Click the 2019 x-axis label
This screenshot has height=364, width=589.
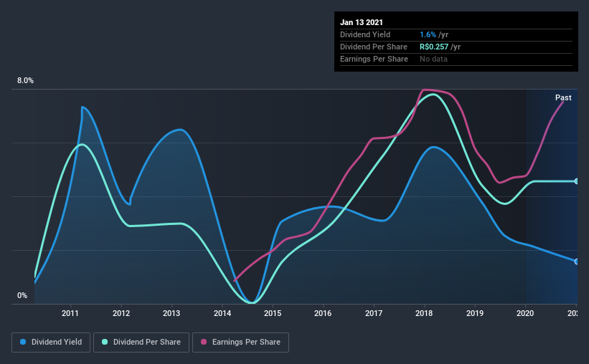click(x=475, y=313)
